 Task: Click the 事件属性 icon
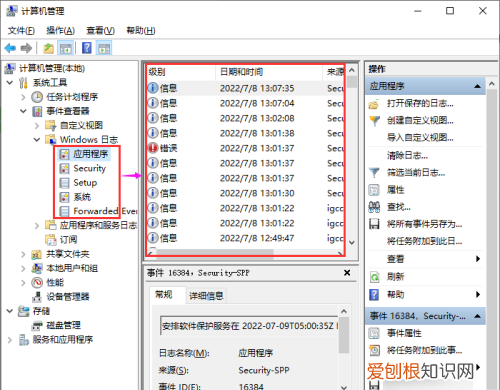click(x=374, y=333)
